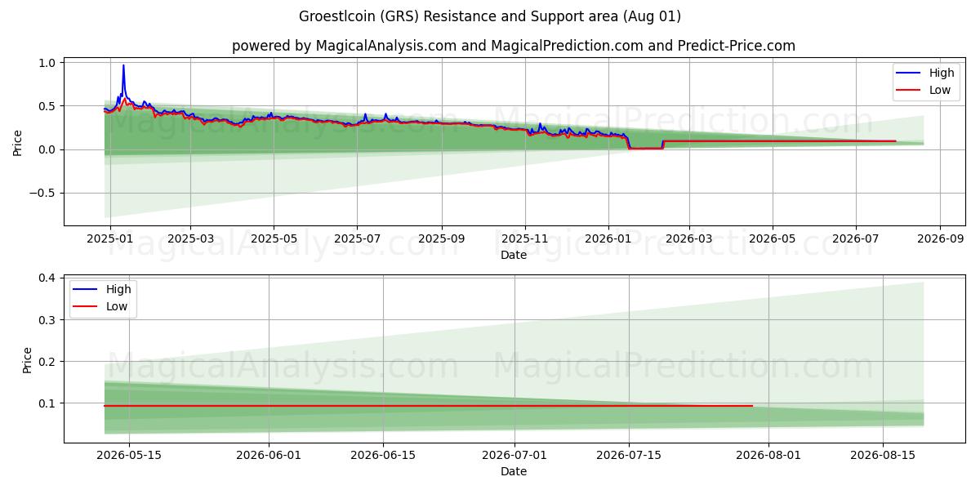Select the '2025-01' tick label
This screenshot has height=490, width=980.
click(110, 239)
